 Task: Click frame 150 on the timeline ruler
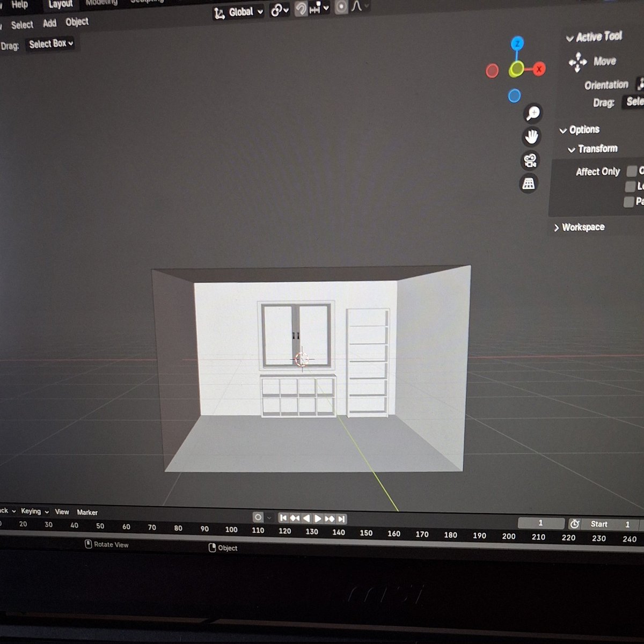tap(366, 533)
